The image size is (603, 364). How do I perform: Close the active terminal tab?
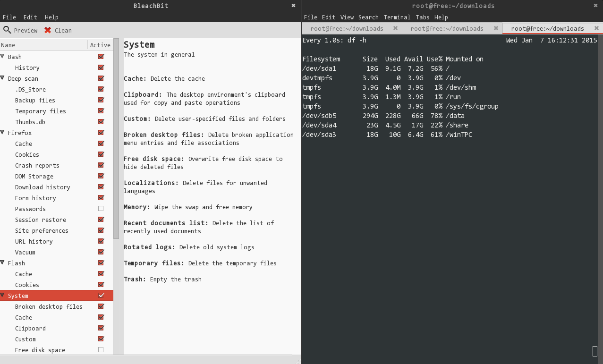pos(596,28)
